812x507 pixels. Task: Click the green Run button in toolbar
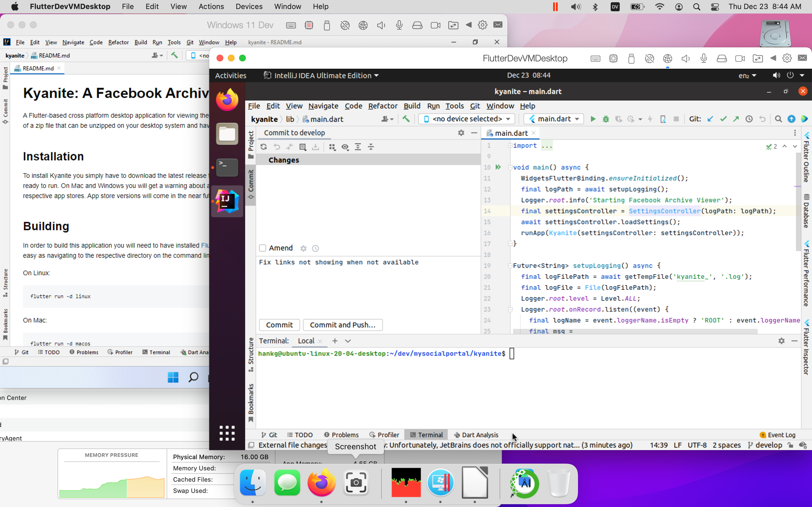pos(593,119)
